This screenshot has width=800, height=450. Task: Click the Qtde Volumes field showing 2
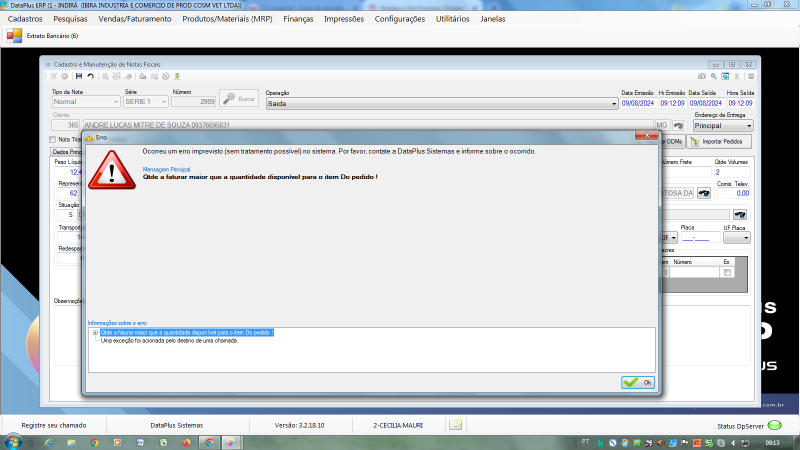pyautogui.click(x=732, y=172)
